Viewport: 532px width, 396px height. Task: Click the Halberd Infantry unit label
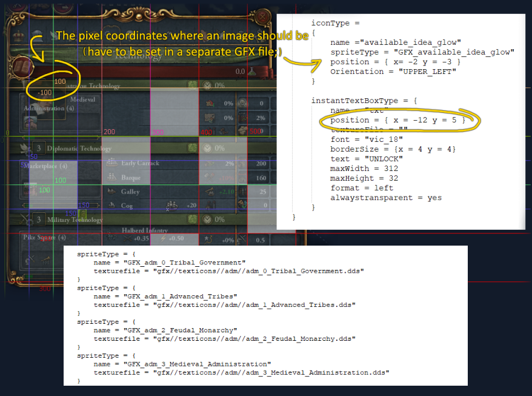click(x=144, y=230)
